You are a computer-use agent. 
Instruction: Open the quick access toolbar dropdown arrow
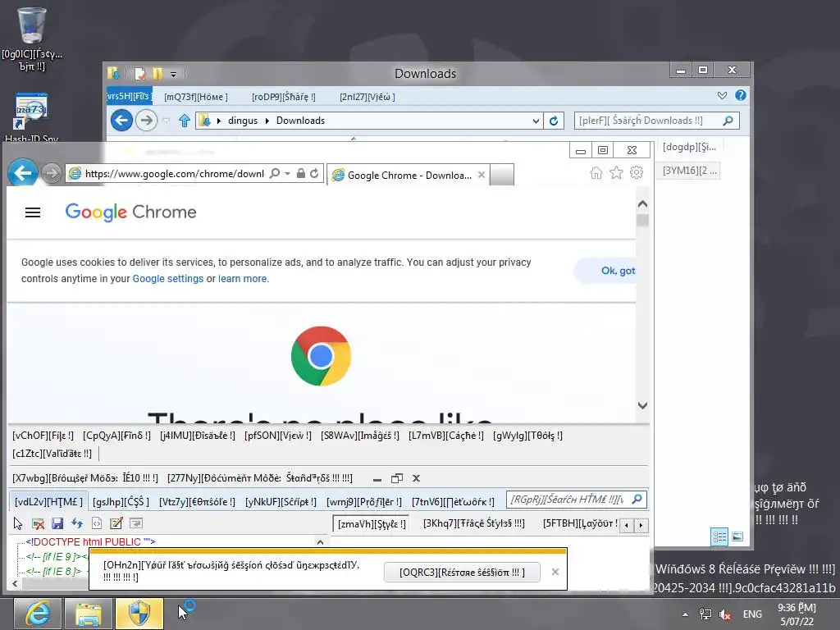[174, 74]
